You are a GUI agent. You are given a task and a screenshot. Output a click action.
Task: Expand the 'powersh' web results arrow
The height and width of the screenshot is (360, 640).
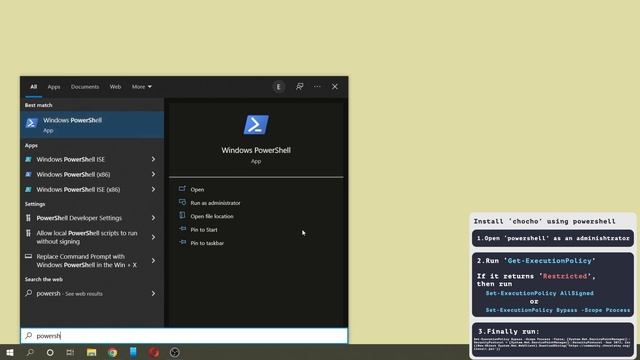[x=153, y=293]
